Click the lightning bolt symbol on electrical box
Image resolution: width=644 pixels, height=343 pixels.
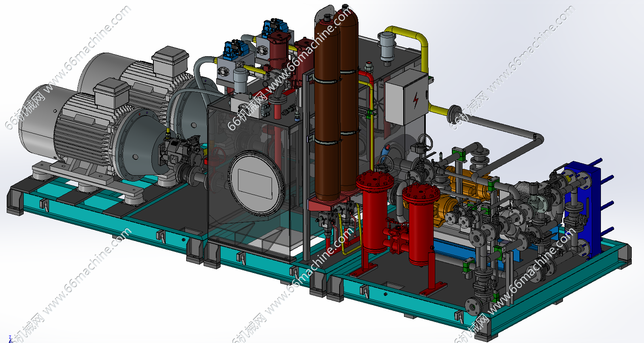coord(415,100)
